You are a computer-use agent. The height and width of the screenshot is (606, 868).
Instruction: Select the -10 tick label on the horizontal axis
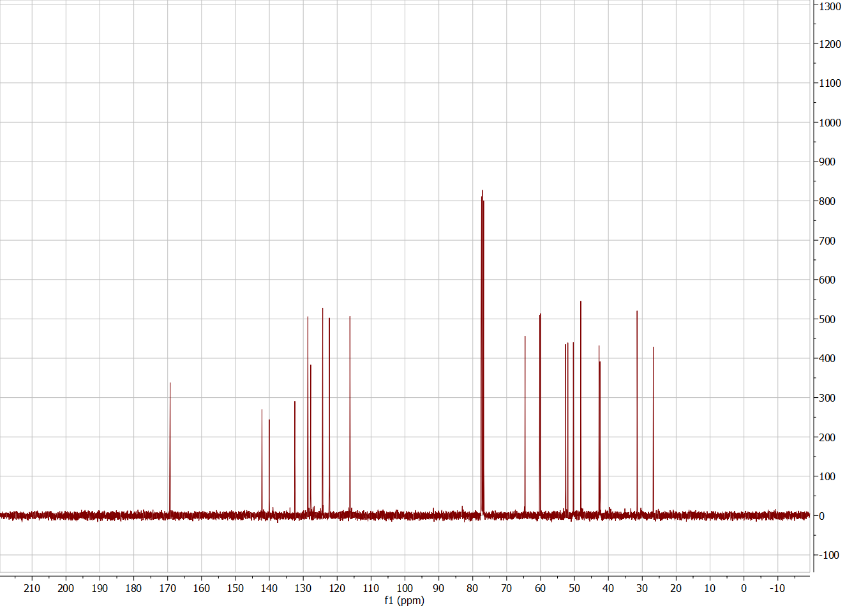tap(777, 588)
